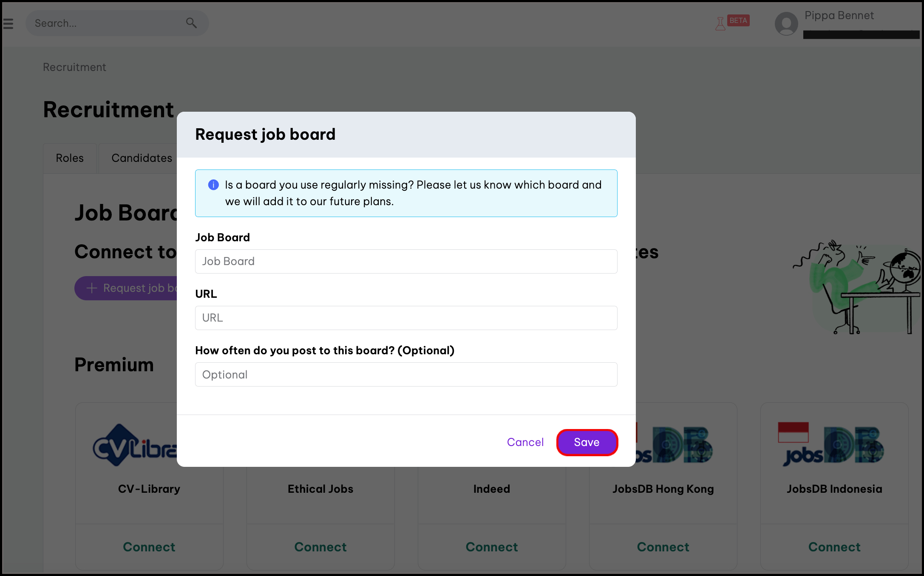Screen dimensions: 924x576
Task: Switch to the Roles tab
Action: pyautogui.click(x=70, y=158)
